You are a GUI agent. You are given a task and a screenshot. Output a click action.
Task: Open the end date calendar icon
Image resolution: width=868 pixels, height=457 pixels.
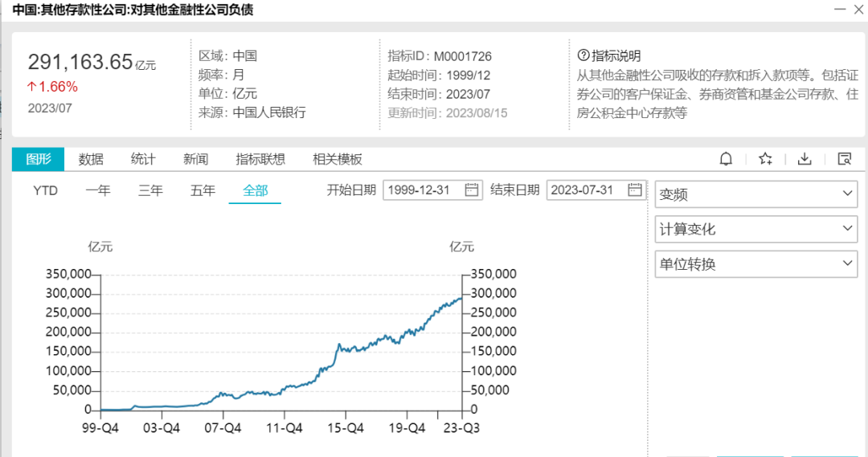click(x=635, y=190)
